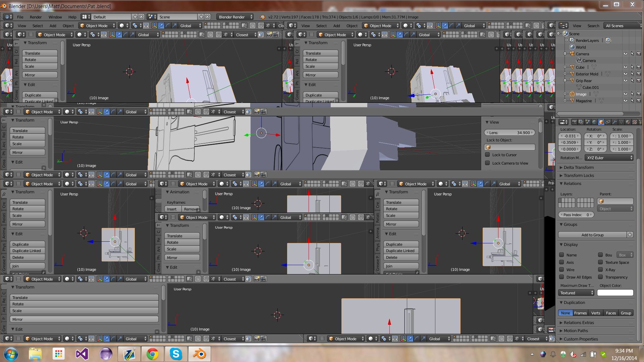Click the Add to Group button
The height and width of the screenshot is (362, 644).
(x=592, y=235)
